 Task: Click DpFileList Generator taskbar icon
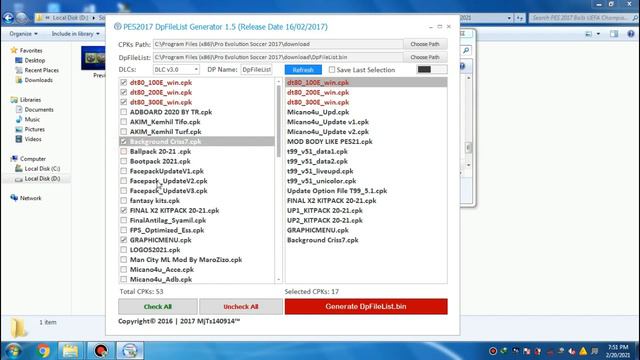tap(130, 351)
